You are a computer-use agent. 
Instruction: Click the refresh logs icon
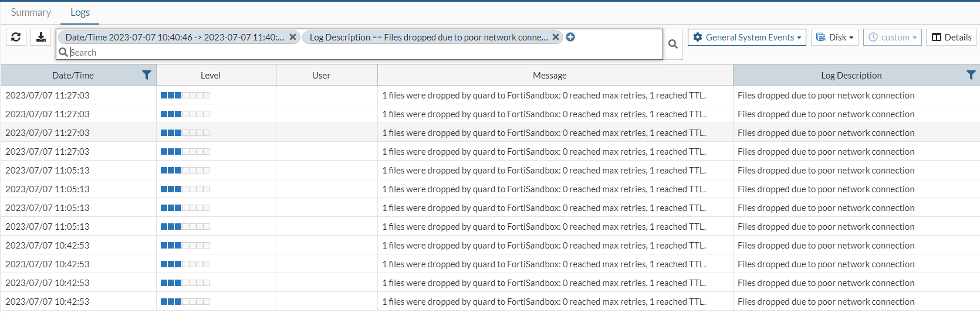coord(16,37)
